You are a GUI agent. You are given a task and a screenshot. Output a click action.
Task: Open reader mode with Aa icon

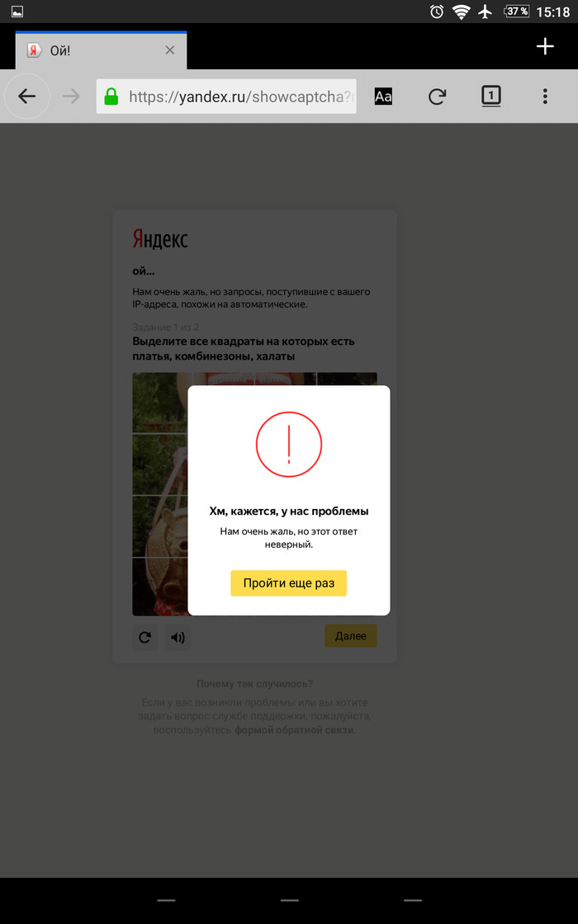383,96
